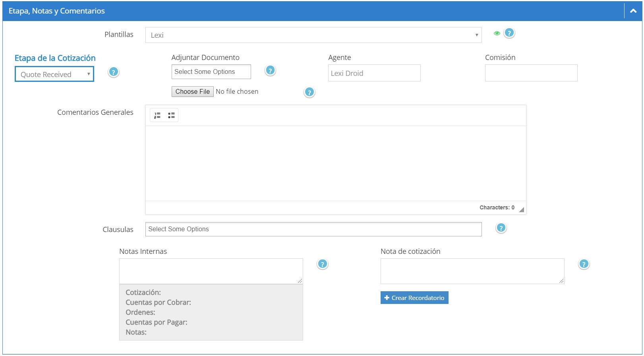Grab the comments editor resize handle
644x356 pixels.
(x=521, y=209)
